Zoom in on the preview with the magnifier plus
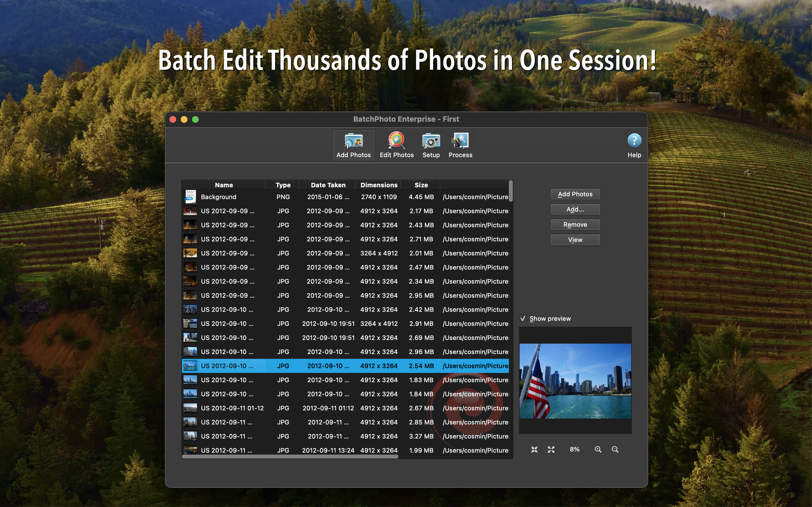Image resolution: width=812 pixels, height=507 pixels. (x=598, y=449)
